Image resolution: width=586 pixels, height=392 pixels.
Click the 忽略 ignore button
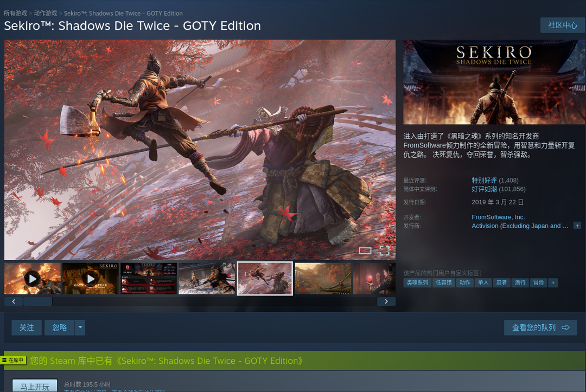click(x=60, y=327)
